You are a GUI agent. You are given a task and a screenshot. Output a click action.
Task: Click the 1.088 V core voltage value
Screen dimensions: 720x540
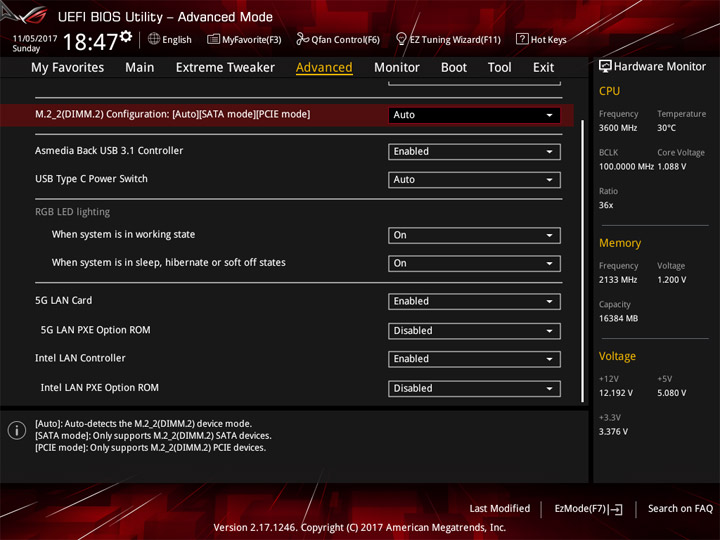(x=672, y=166)
